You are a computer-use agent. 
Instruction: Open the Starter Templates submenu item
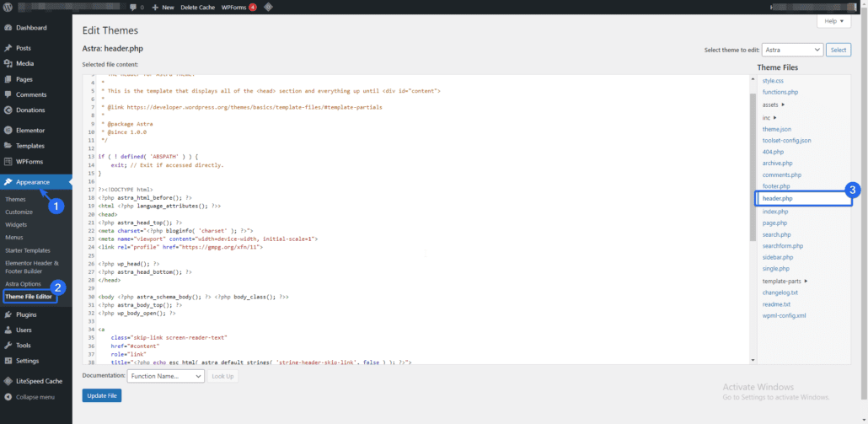pos(28,250)
